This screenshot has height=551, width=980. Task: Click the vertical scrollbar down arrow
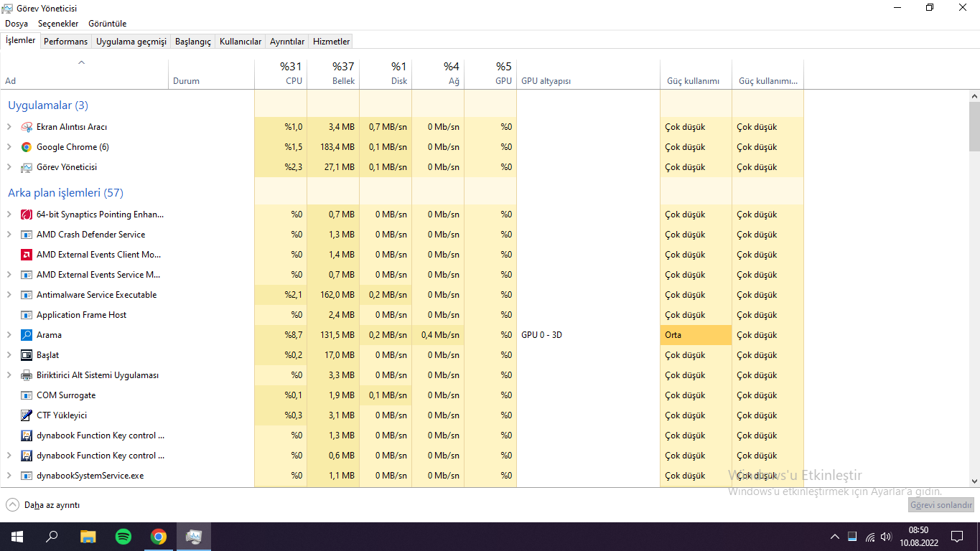(x=974, y=481)
